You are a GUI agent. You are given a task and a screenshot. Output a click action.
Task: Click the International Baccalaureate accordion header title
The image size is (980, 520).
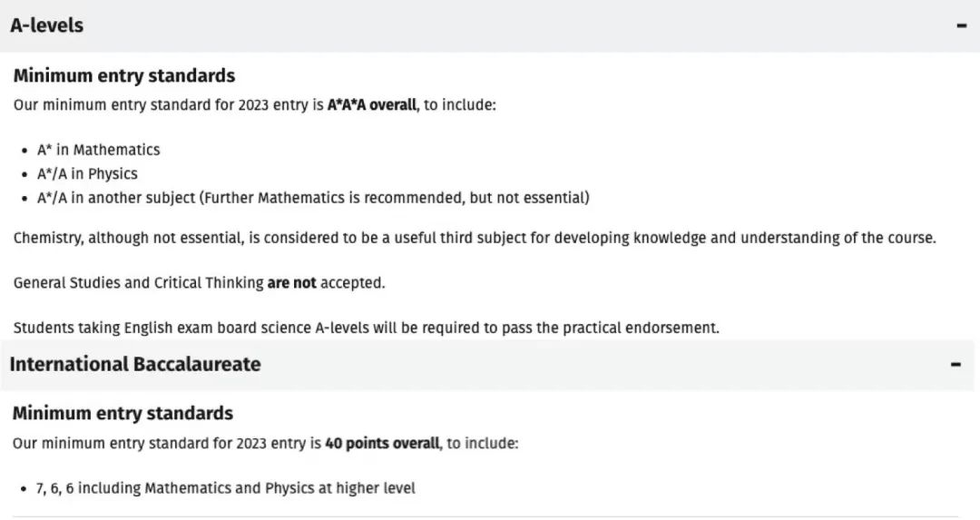coord(135,364)
